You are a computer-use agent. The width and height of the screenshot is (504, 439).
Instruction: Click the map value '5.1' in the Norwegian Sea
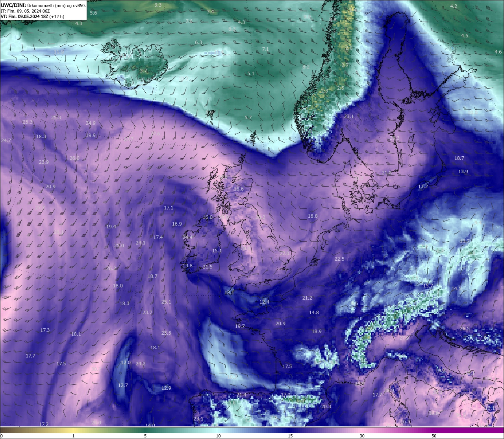tap(251, 74)
